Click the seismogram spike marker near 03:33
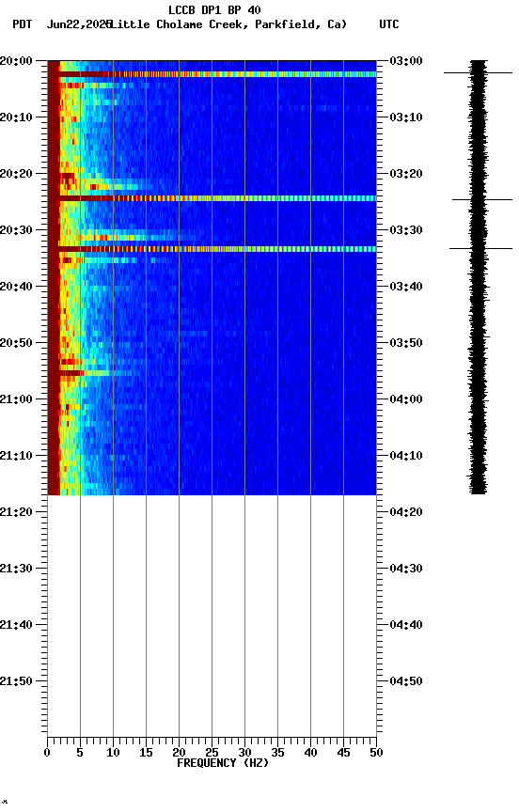The image size is (519, 812). [480, 249]
